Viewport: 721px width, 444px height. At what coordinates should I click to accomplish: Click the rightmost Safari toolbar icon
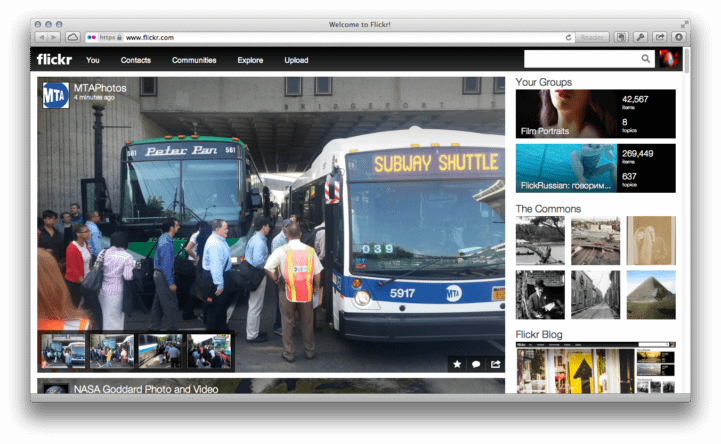click(679, 37)
